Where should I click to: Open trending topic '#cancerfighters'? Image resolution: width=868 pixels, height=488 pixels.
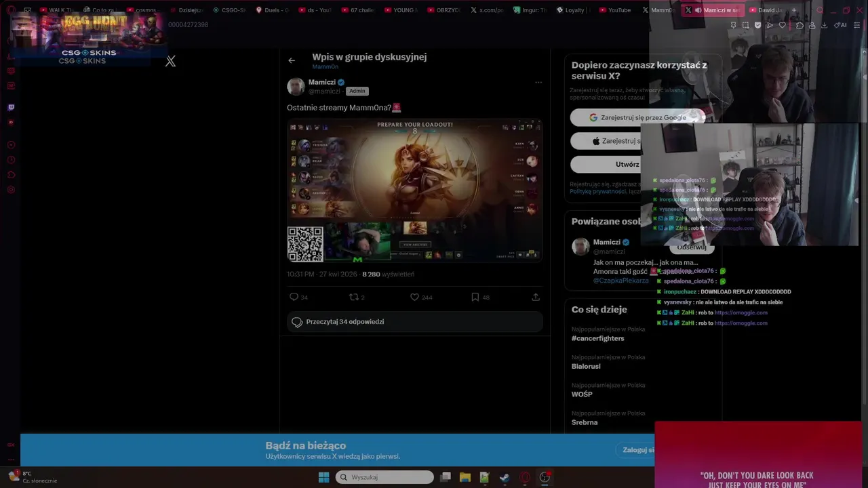coord(597,338)
